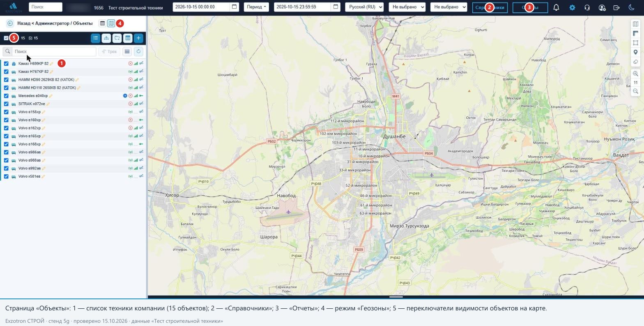The image size is (644, 326).
Task: Open the second Не выбрано dropdown
Action: coord(448,7)
